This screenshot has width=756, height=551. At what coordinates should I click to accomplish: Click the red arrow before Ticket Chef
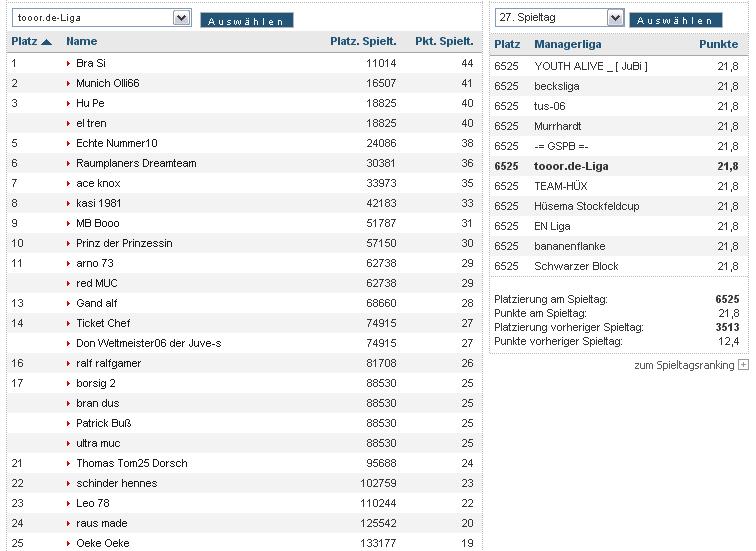point(69,323)
